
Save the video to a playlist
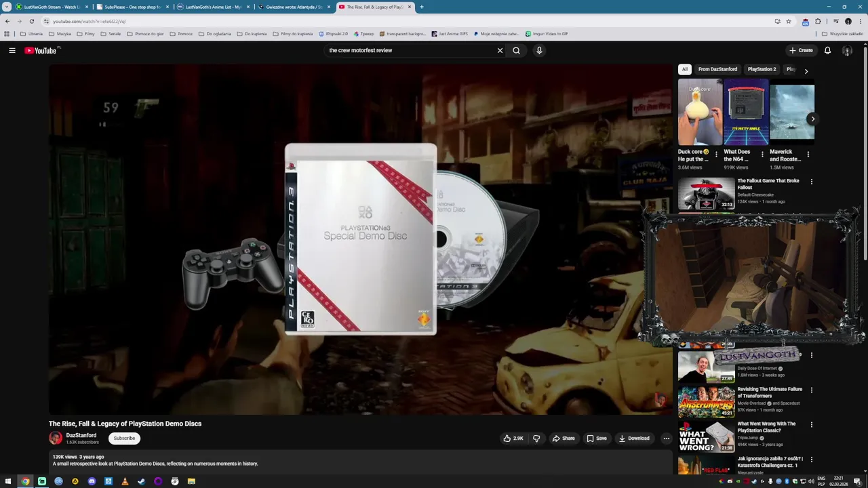point(597,439)
